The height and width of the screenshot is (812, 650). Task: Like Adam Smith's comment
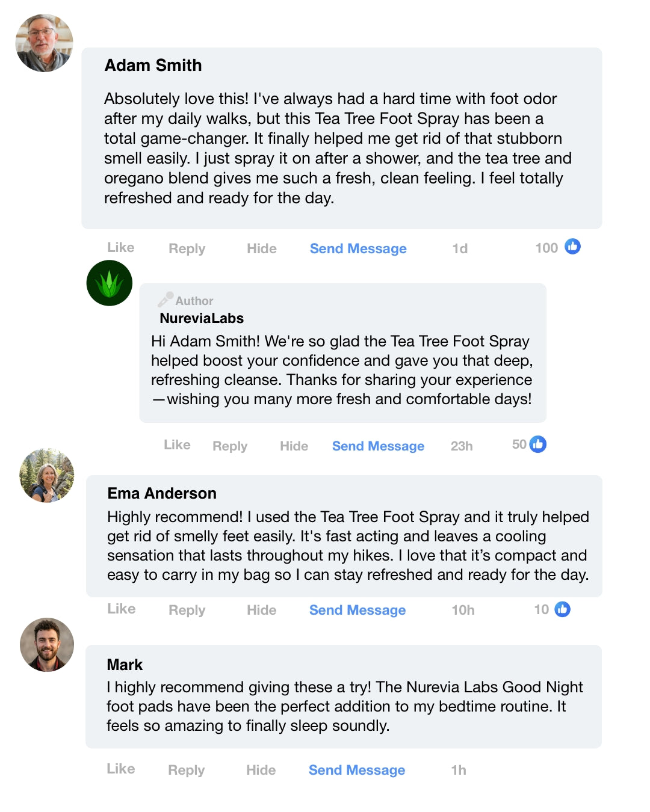pos(121,248)
